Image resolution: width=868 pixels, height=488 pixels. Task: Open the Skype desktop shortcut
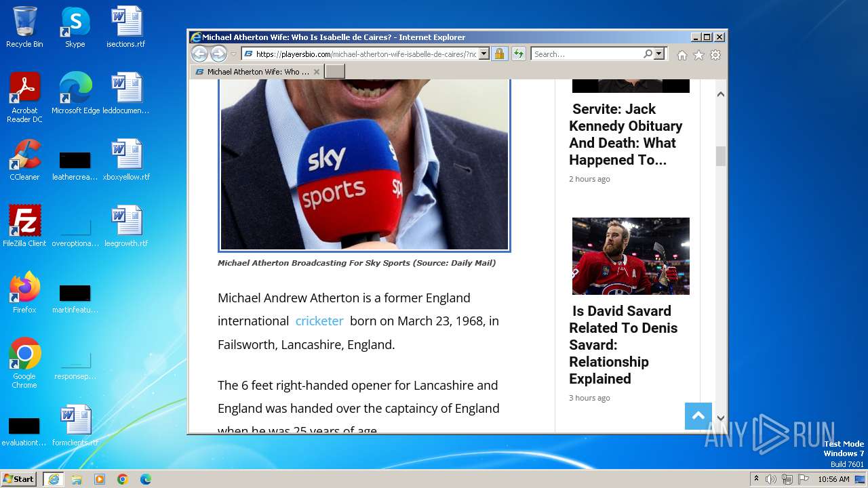[x=75, y=27]
